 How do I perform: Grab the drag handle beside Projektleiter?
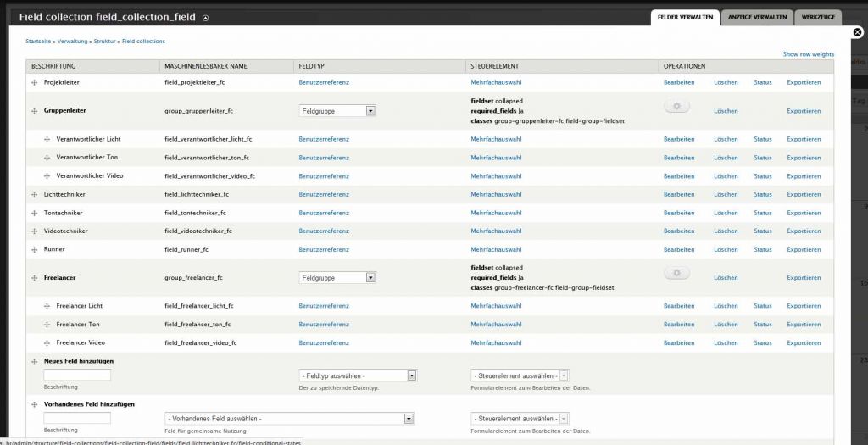tap(35, 82)
